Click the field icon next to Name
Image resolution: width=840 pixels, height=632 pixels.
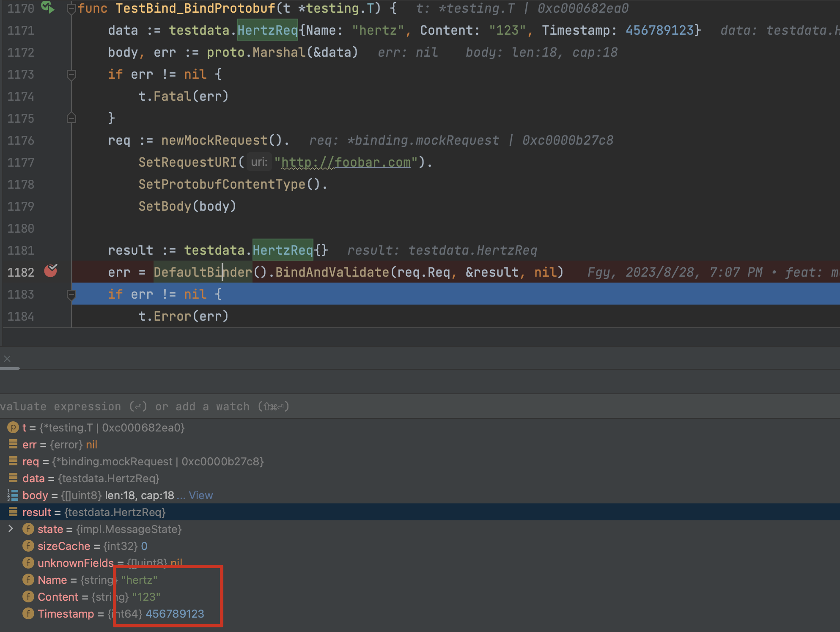(28, 580)
